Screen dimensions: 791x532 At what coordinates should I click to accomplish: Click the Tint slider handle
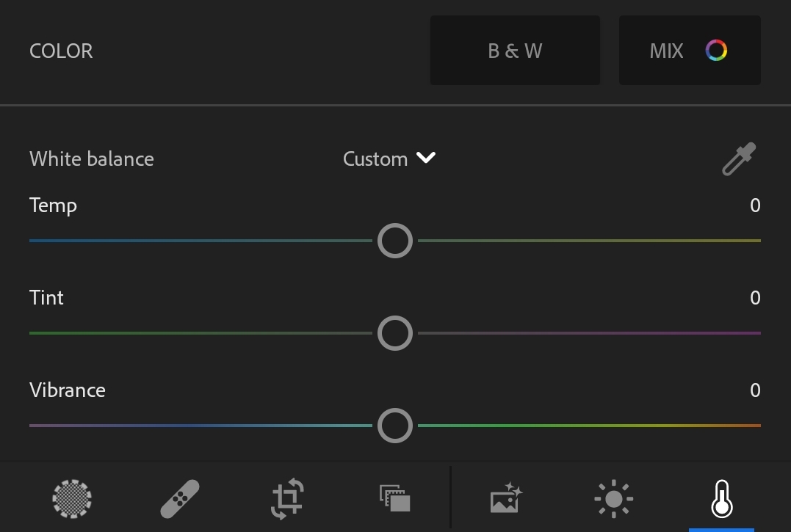(395, 333)
